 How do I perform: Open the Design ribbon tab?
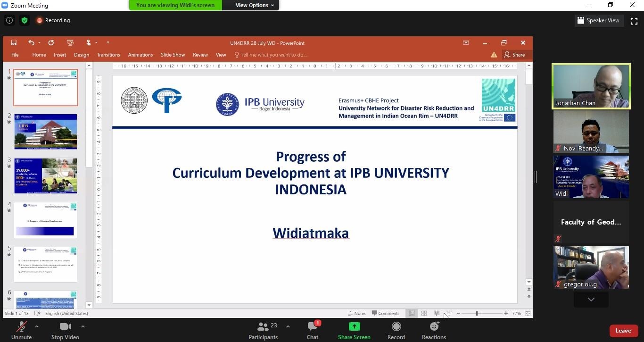coord(82,55)
